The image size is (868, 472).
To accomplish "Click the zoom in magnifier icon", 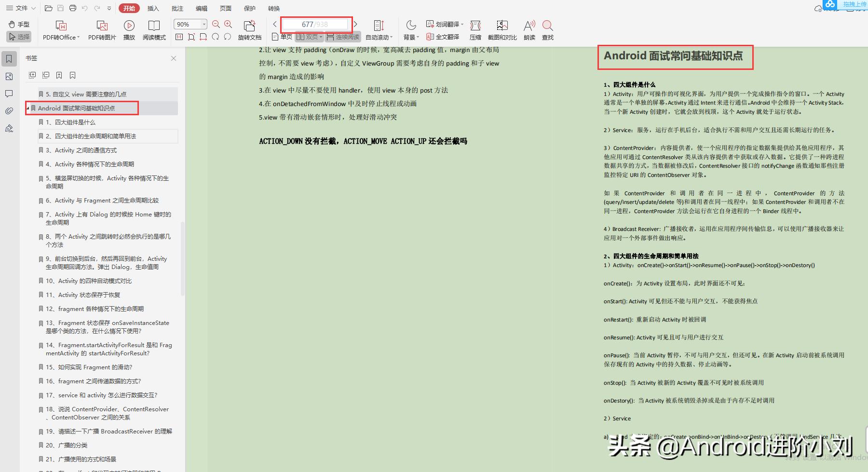I will [228, 24].
